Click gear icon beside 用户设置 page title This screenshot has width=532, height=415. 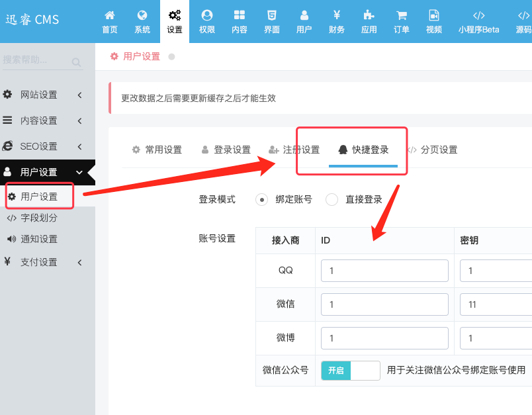click(114, 56)
